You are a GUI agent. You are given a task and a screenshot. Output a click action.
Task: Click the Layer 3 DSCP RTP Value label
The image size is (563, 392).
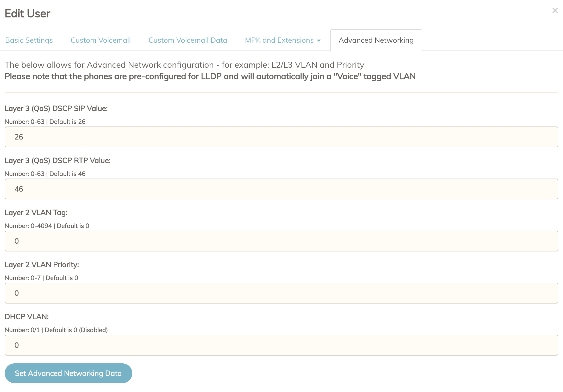tap(58, 161)
